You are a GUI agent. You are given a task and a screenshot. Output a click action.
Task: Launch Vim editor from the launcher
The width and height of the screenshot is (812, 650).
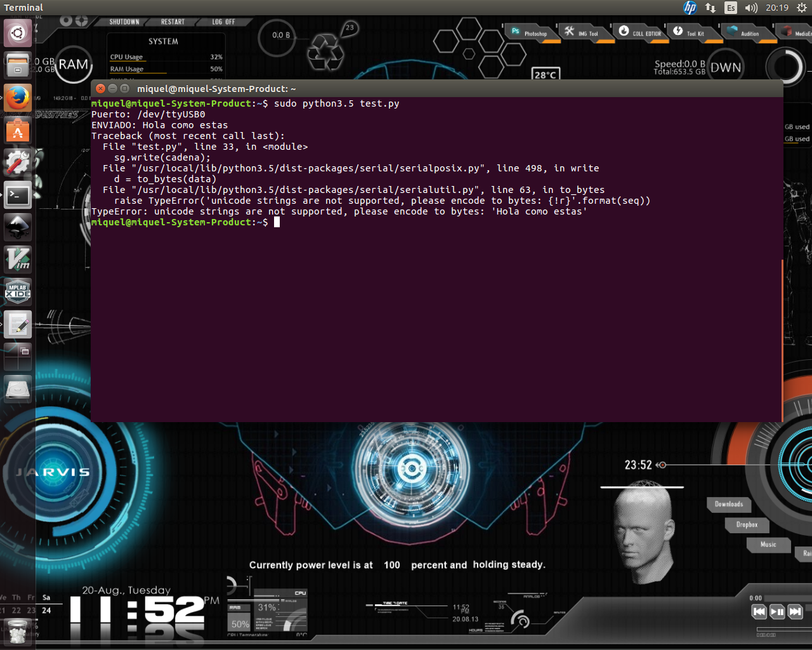(18, 260)
